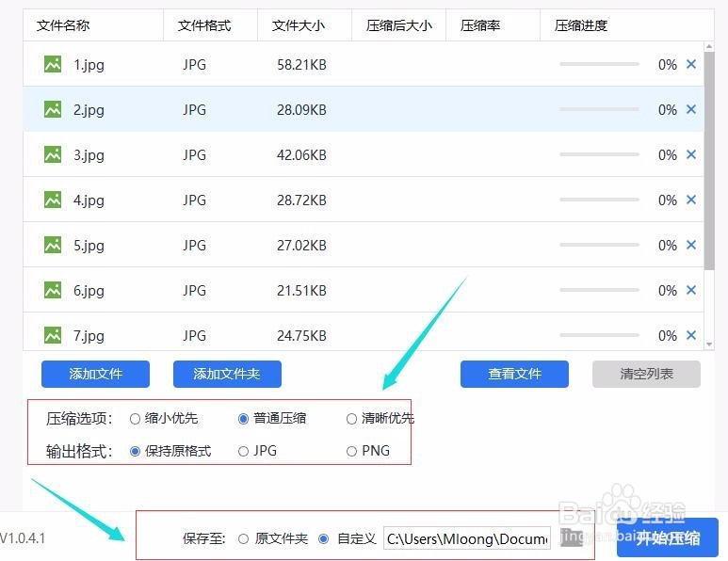Screen dimensions: 728x561
Task: Click the 24.75KB file size value
Action: coord(301,335)
